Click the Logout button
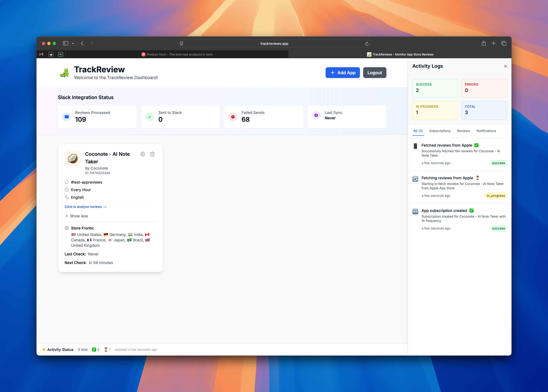 point(375,73)
